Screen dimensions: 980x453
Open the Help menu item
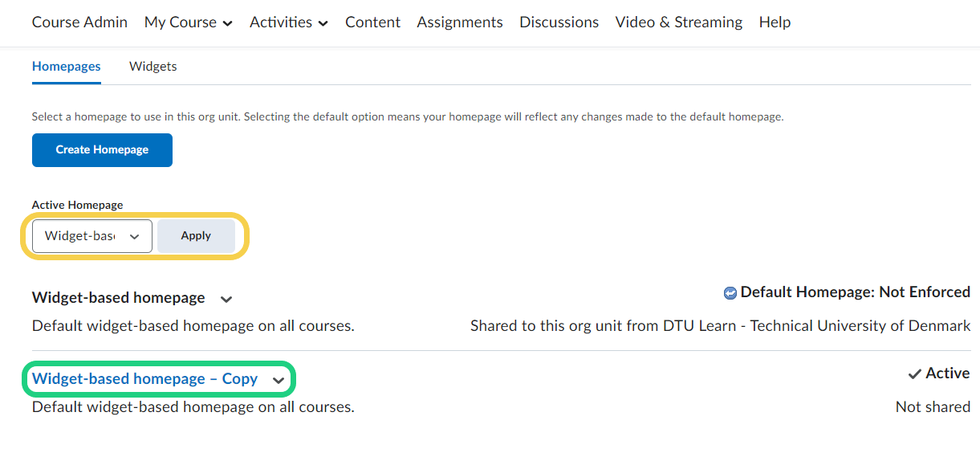pyautogui.click(x=775, y=22)
